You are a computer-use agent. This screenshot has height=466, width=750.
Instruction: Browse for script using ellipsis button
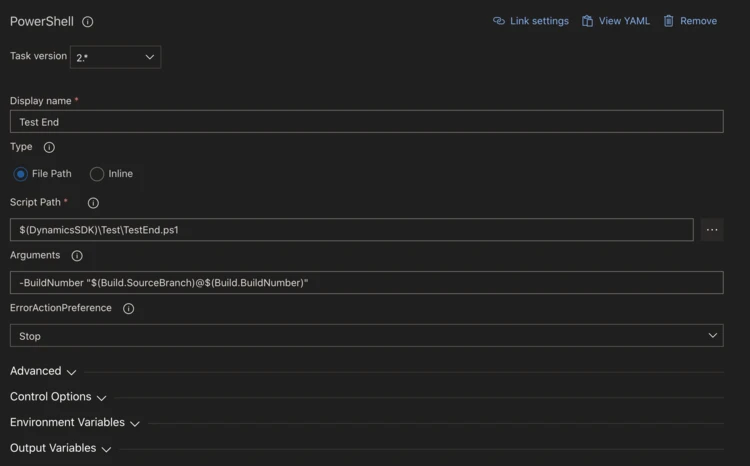click(712, 230)
